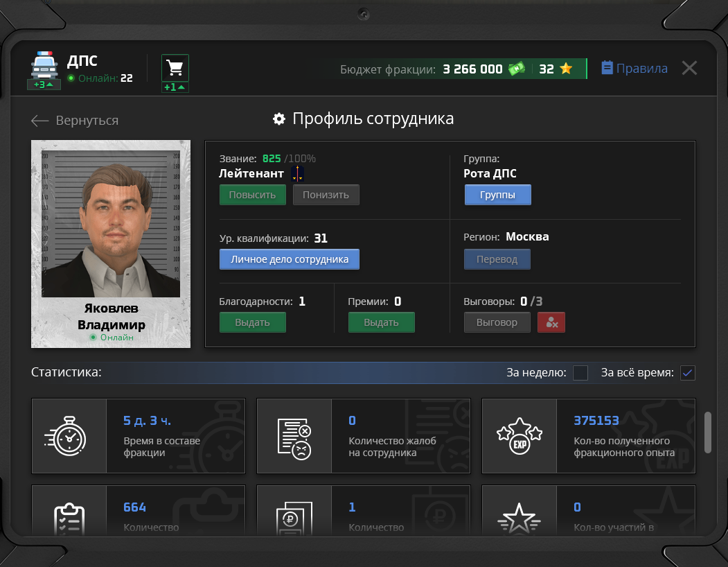Click the lieutenant rank insignia icon
The width and height of the screenshot is (728, 567).
[x=298, y=174]
